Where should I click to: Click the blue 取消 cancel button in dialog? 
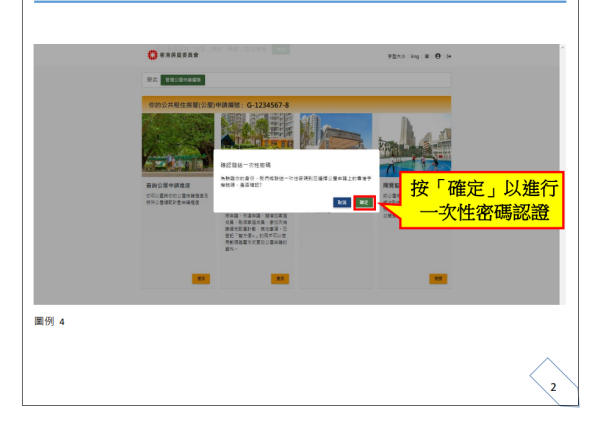[342, 202]
